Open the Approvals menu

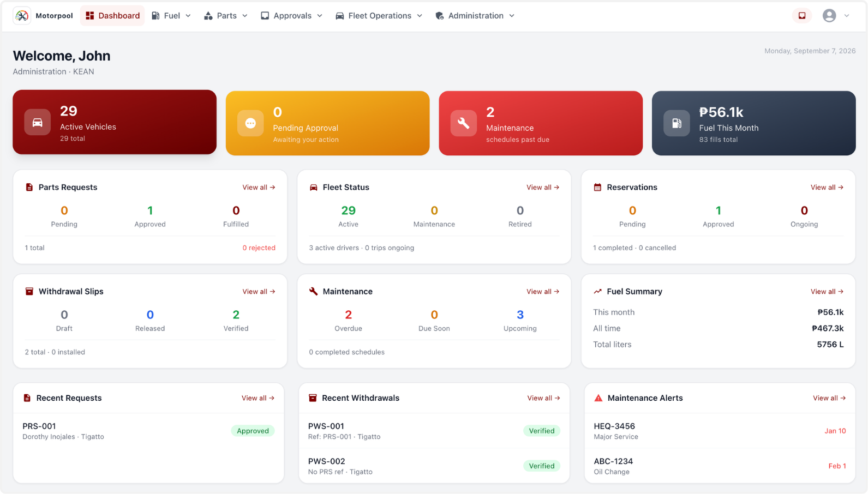click(291, 16)
